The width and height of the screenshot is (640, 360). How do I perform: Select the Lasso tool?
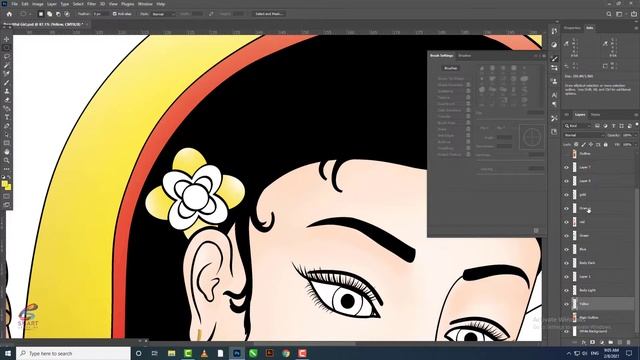tap(7, 56)
